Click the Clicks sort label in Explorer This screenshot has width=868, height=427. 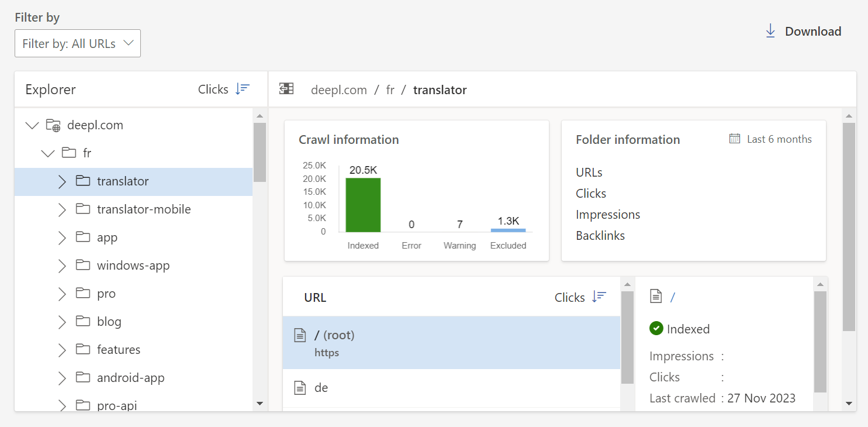[x=213, y=89]
